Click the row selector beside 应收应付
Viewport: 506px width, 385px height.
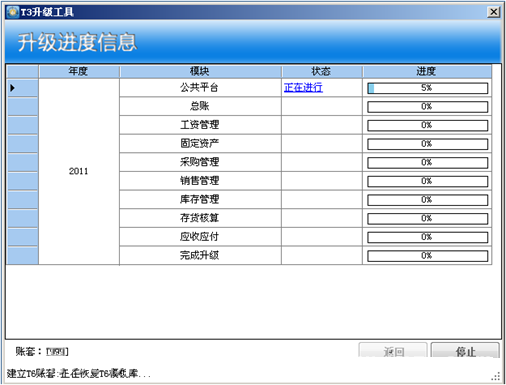point(22,237)
